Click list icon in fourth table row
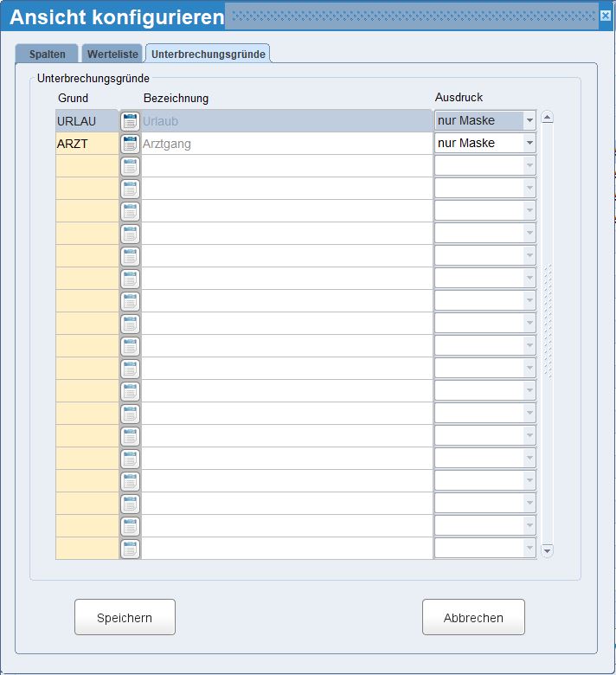The width and height of the screenshot is (616, 675). tap(130, 189)
